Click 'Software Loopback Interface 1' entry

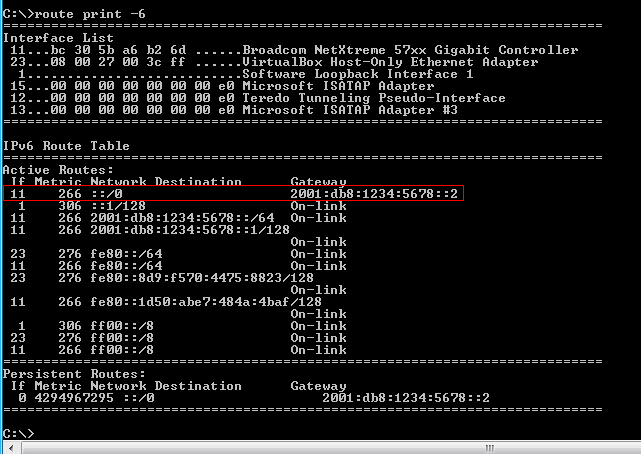pyautogui.click(x=358, y=74)
